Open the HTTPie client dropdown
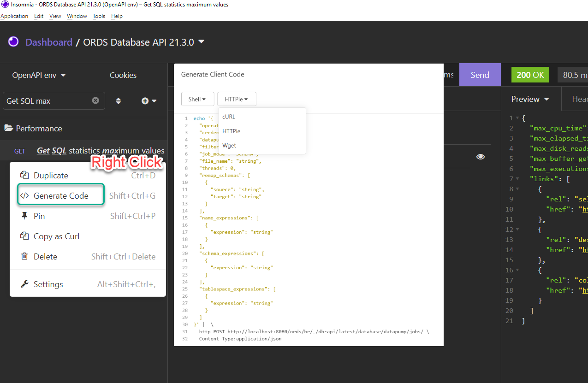Viewport: 588px width, 383px height. [x=237, y=99]
